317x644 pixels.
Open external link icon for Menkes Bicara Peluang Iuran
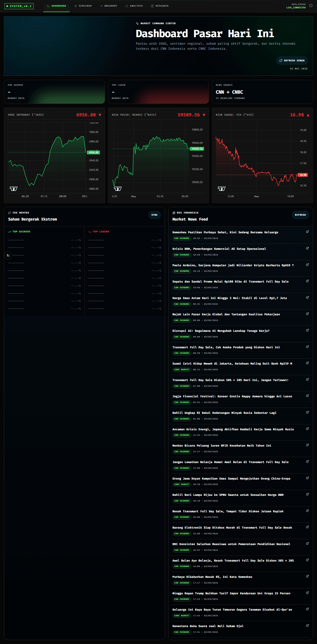coord(307,445)
